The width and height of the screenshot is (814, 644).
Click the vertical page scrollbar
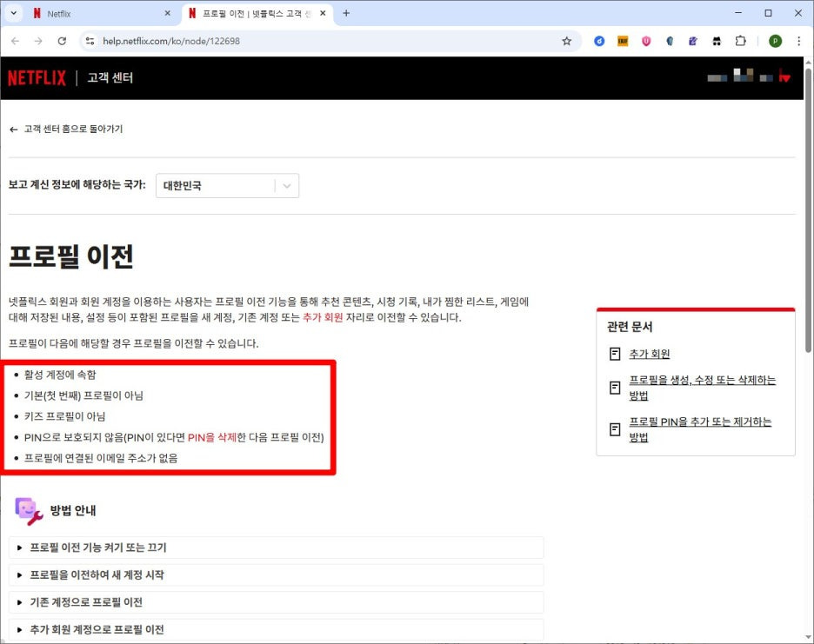(x=808, y=210)
